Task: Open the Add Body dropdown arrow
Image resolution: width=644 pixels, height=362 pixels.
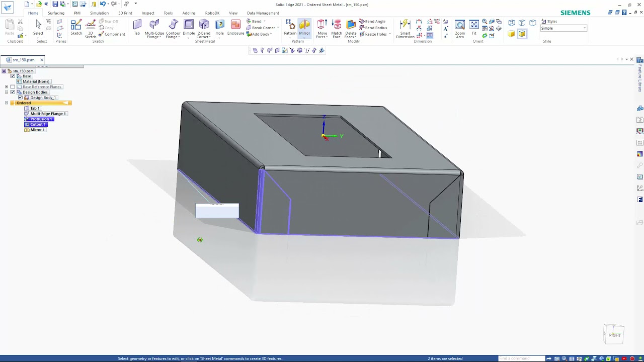Action: coord(271,34)
